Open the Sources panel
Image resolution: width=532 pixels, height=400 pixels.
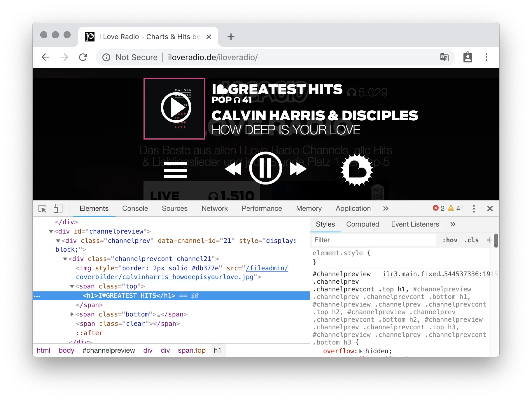(x=175, y=208)
